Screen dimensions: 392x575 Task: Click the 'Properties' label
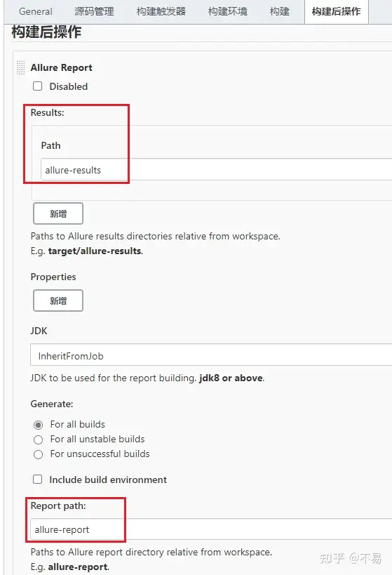pyautogui.click(x=53, y=277)
